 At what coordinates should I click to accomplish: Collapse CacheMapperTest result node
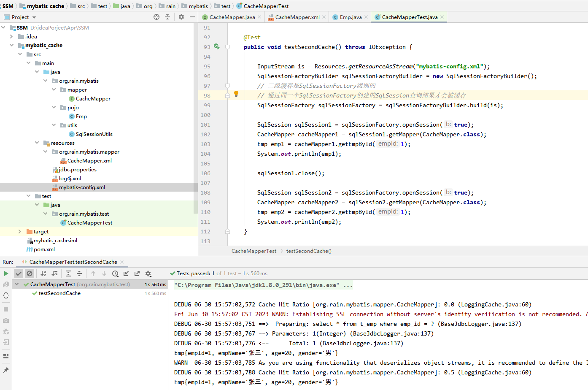pos(17,284)
